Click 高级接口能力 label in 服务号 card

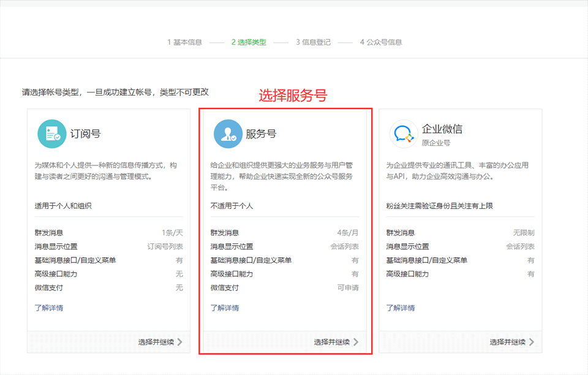(232, 274)
